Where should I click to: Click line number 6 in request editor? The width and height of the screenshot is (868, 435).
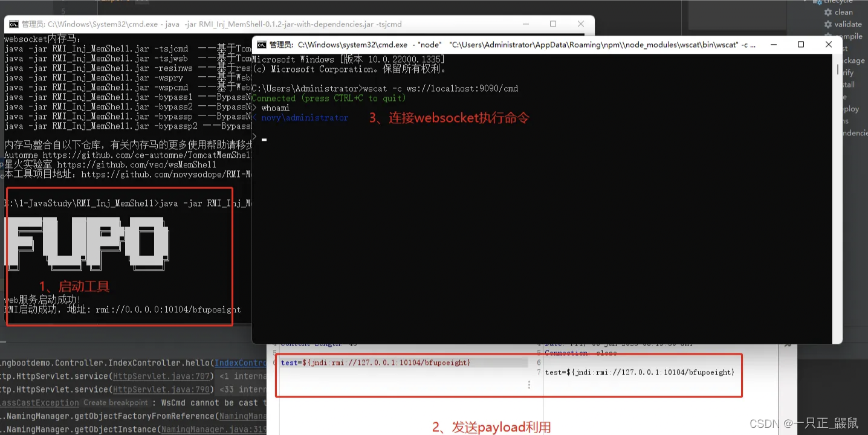coord(274,362)
